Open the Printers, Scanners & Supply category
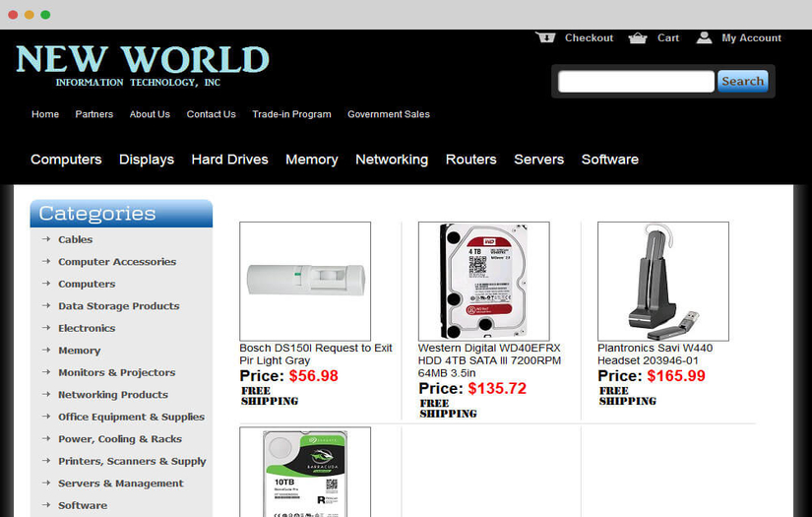812x517 pixels. click(132, 461)
